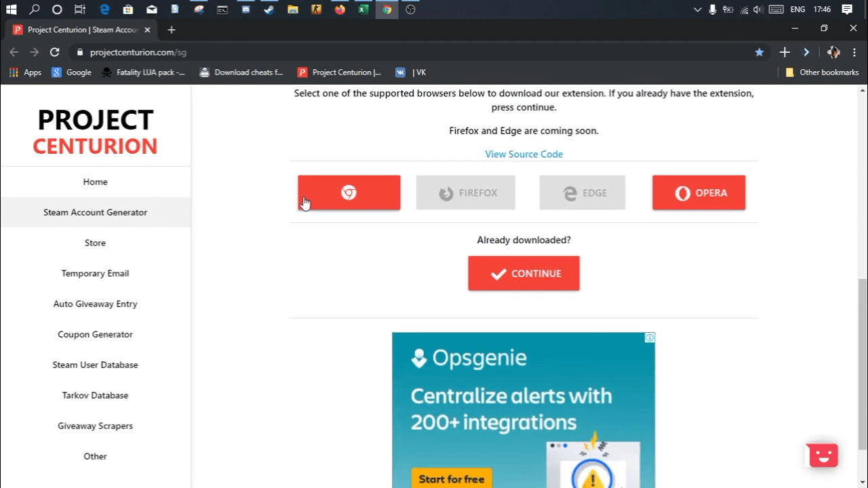The width and height of the screenshot is (868, 488).
Task: Open the command prompt taskbar icon
Action: point(222,9)
